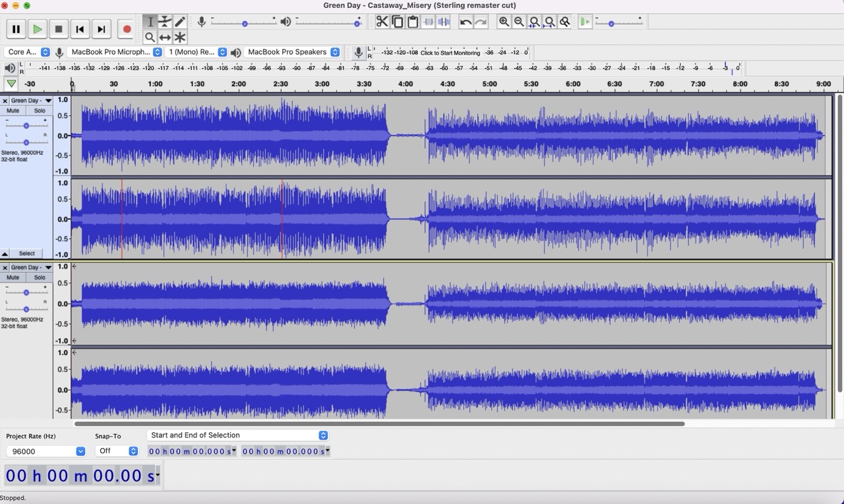The image size is (844, 504).
Task: Click the playback volume slider
Action: pyautogui.click(x=326, y=23)
